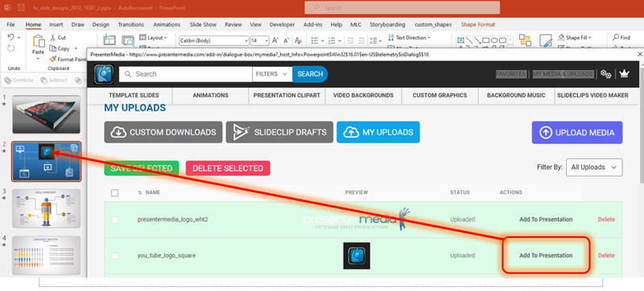The width and height of the screenshot is (644, 291).
Task: Check the you_tube_logo_square row checkbox
Action: click(x=115, y=256)
